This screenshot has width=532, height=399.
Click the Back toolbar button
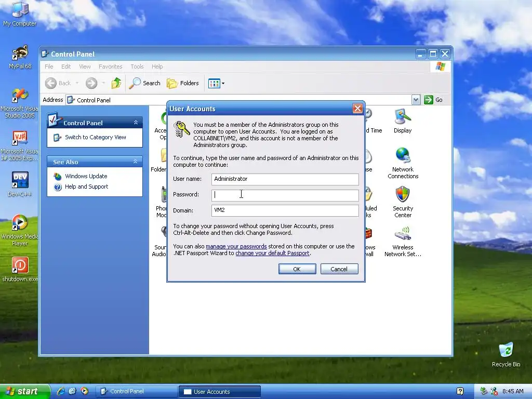coord(58,83)
